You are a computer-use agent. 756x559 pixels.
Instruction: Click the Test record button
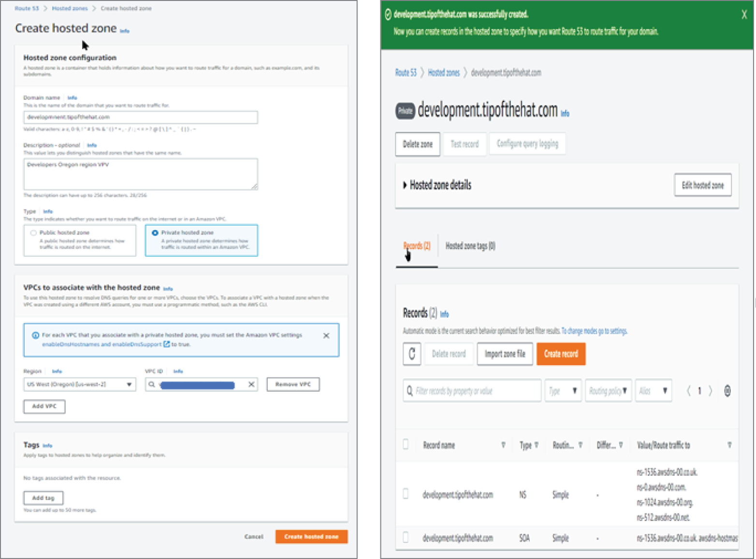465,144
